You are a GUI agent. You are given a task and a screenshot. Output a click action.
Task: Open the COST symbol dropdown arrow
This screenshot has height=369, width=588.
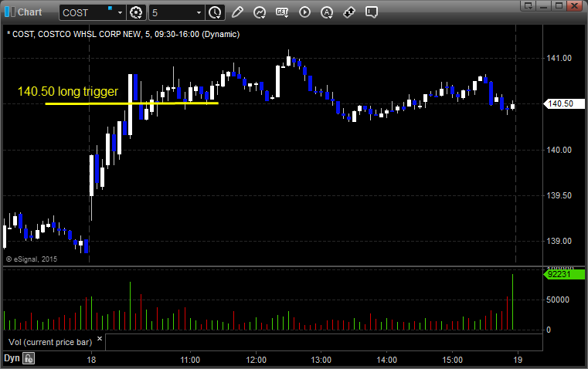pos(120,12)
